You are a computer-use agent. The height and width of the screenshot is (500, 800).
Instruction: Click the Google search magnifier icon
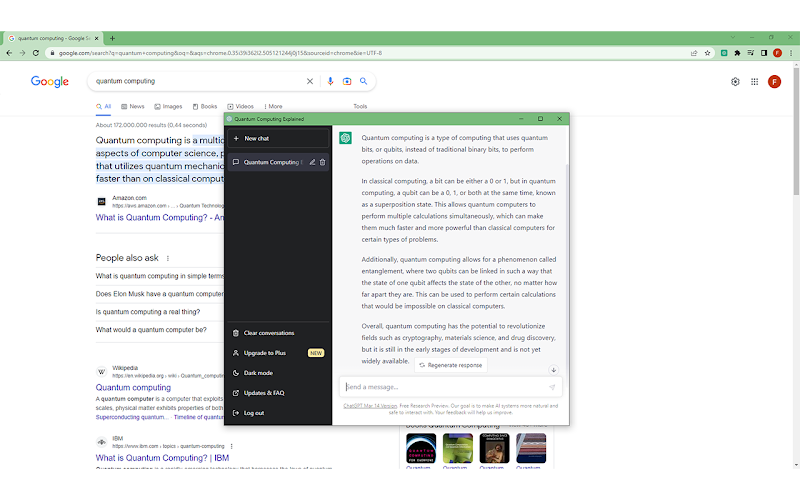pyautogui.click(x=364, y=81)
